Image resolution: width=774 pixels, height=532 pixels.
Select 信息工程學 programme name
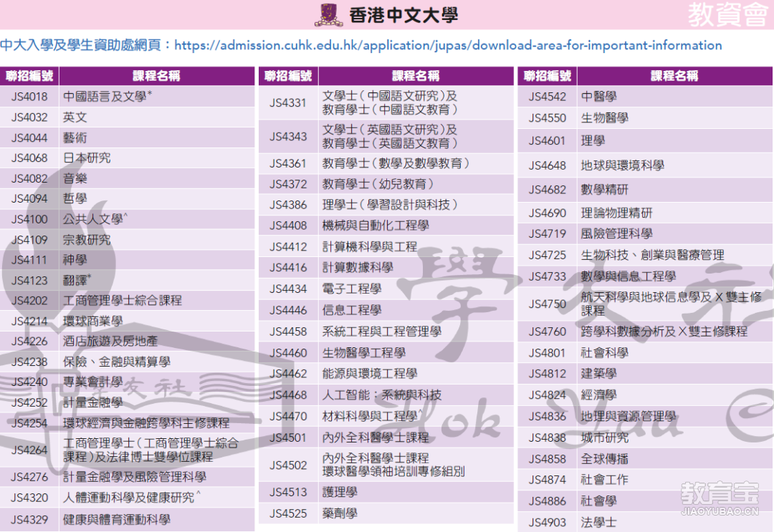352,310
